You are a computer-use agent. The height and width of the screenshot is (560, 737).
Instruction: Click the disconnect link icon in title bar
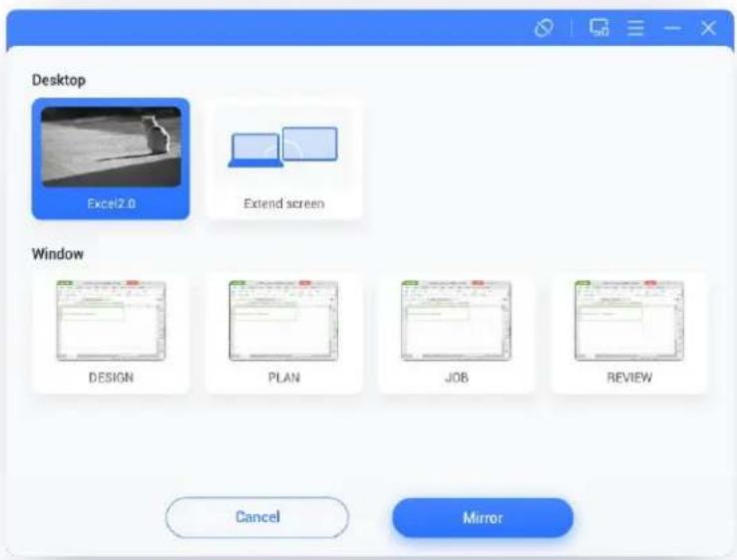[544, 28]
